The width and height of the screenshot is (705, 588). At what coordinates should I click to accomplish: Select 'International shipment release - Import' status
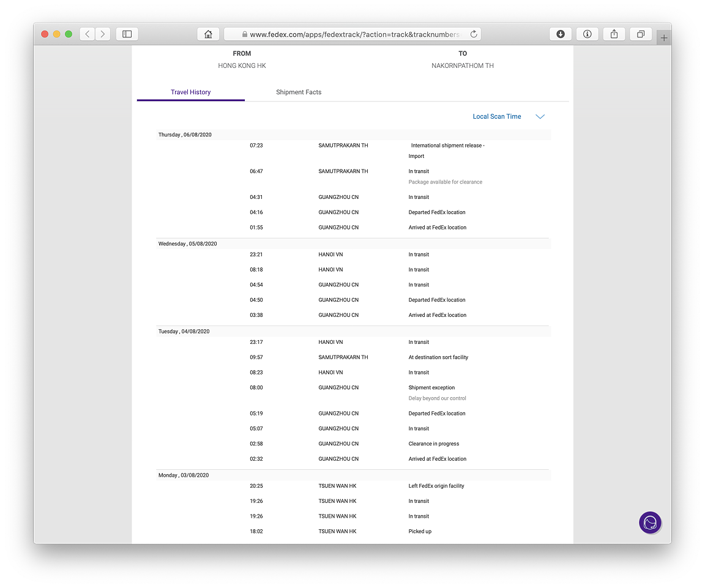[x=447, y=151]
